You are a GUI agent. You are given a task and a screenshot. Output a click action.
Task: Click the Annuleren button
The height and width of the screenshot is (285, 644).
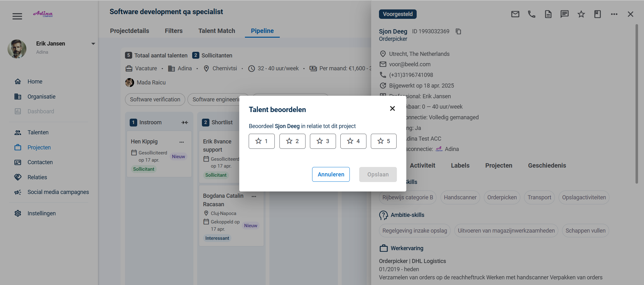click(x=331, y=174)
